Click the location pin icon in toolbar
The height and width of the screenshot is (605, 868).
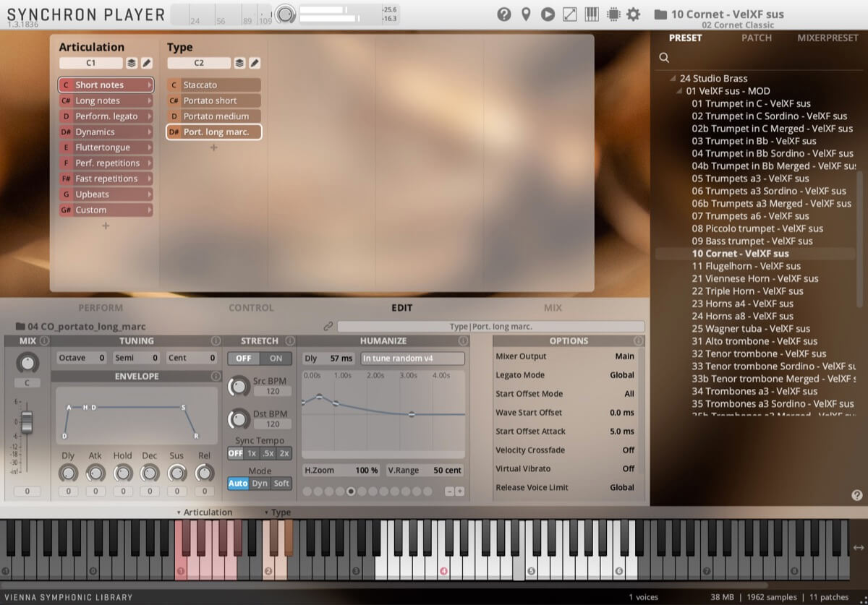click(x=526, y=14)
